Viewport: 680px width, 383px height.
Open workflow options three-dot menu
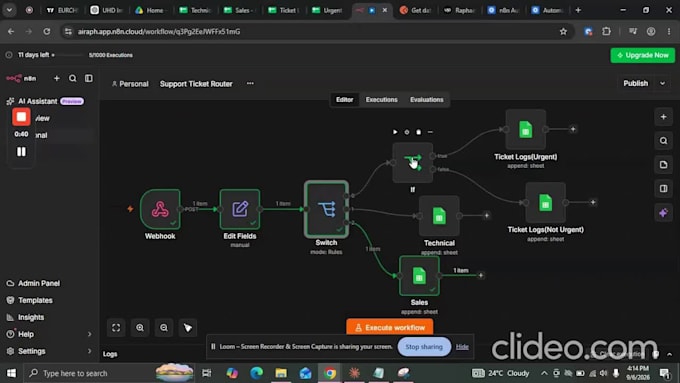point(250,83)
